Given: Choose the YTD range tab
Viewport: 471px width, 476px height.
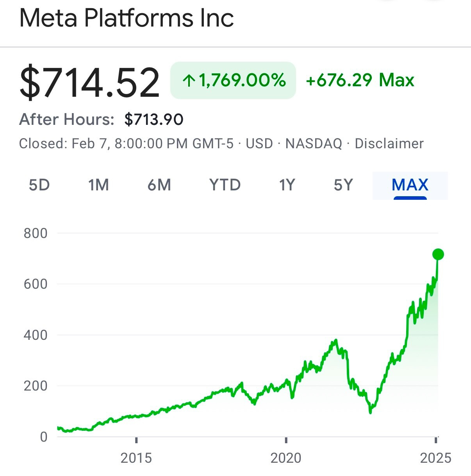Looking at the screenshot, I should coord(225,185).
